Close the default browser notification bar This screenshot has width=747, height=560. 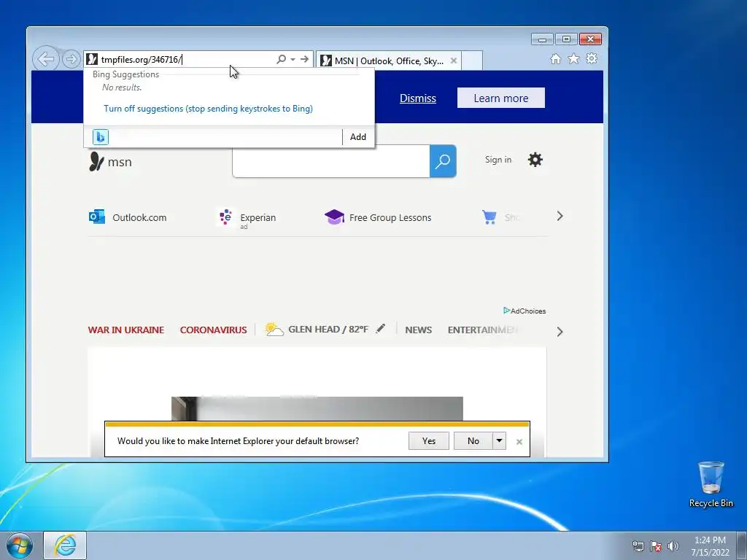519,442
